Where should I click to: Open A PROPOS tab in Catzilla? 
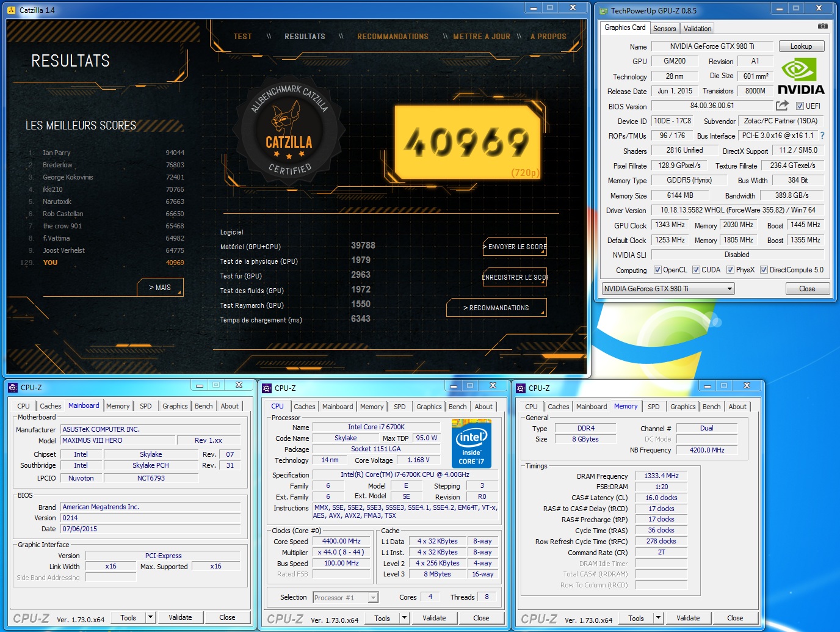point(548,37)
